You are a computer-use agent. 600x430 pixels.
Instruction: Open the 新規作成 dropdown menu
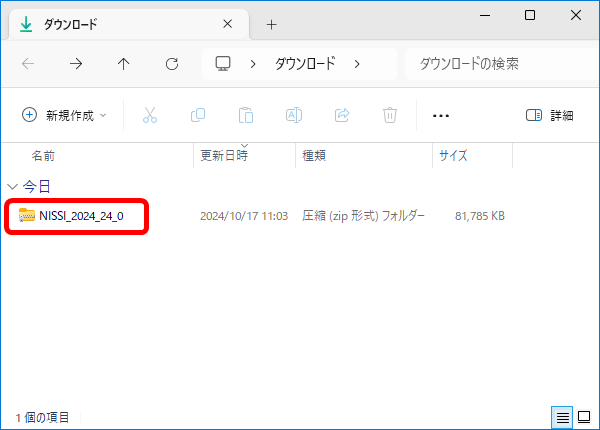pos(64,115)
